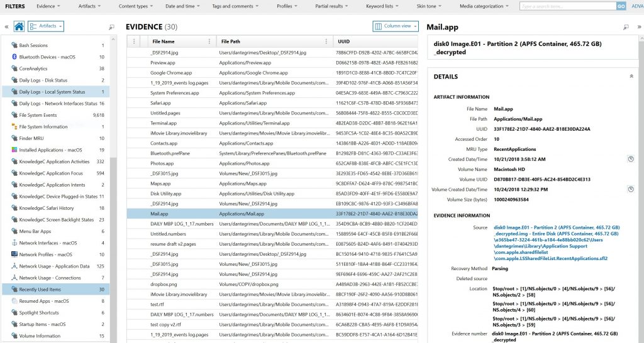Collapse the DETAILS section
The width and height of the screenshot is (644, 343).
(631, 76)
